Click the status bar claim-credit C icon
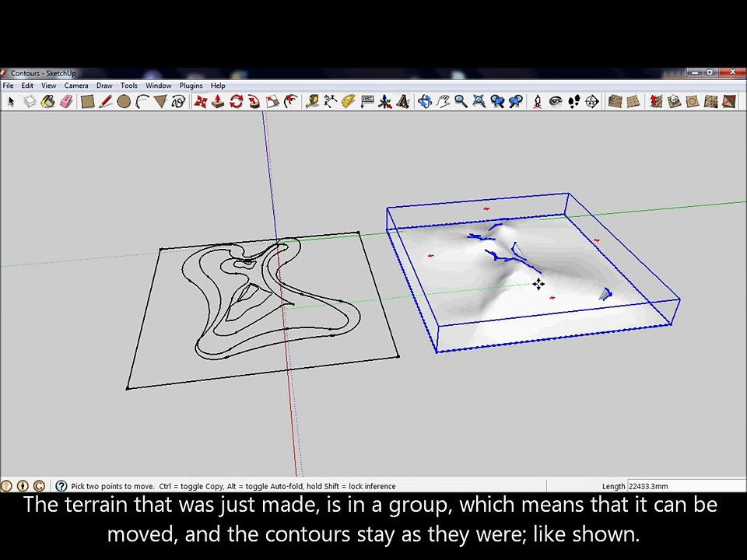 coord(39,485)
